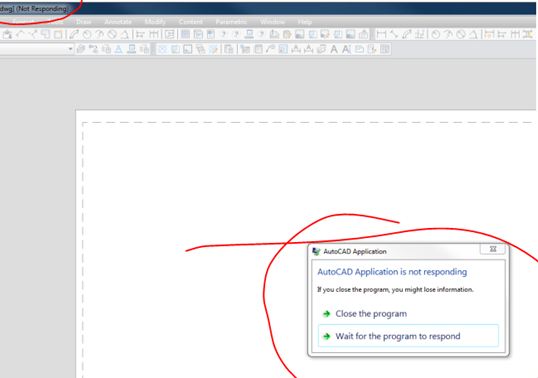Screen dimensions: 538x378
Task: Open the Parametric menu
Action: [x=231, y=22]
